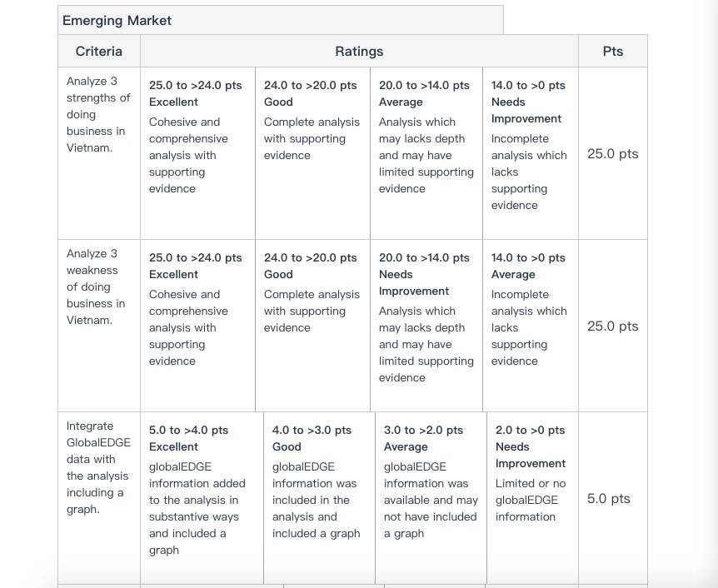Screen dimensions: 718x588
Task: Pick Needs Improvement for strengths criterion
Action: point(531,153)
